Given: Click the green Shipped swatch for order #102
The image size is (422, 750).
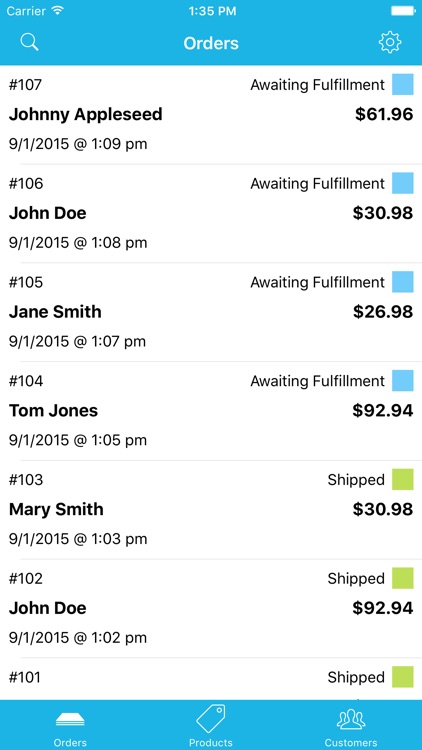Looking at the screenshot, I should coord(403,579).
